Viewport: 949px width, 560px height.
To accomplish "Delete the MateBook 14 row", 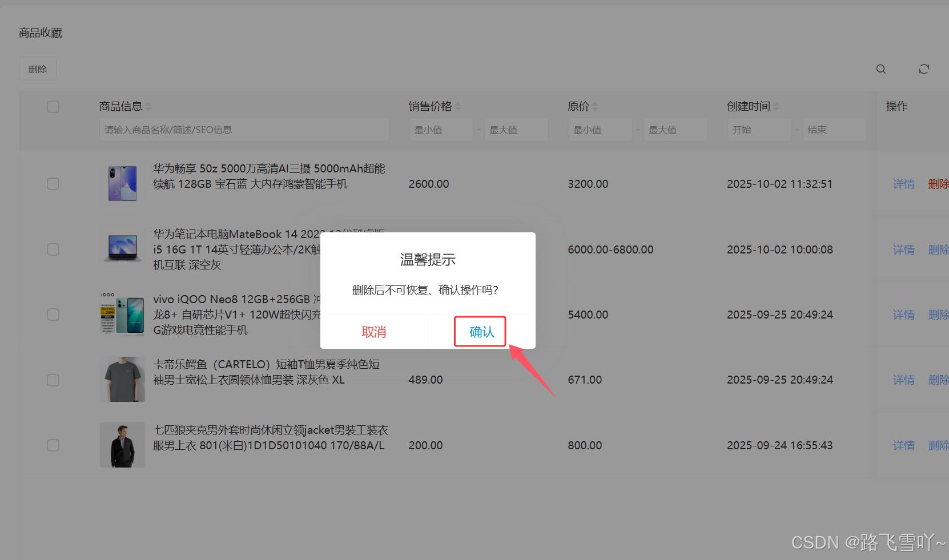I will [938, 249].
